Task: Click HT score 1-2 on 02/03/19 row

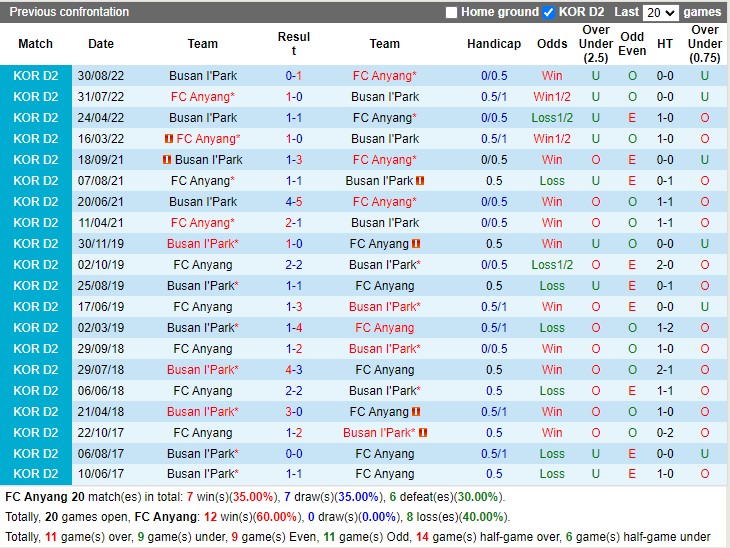Action: [x=665, y=328]
